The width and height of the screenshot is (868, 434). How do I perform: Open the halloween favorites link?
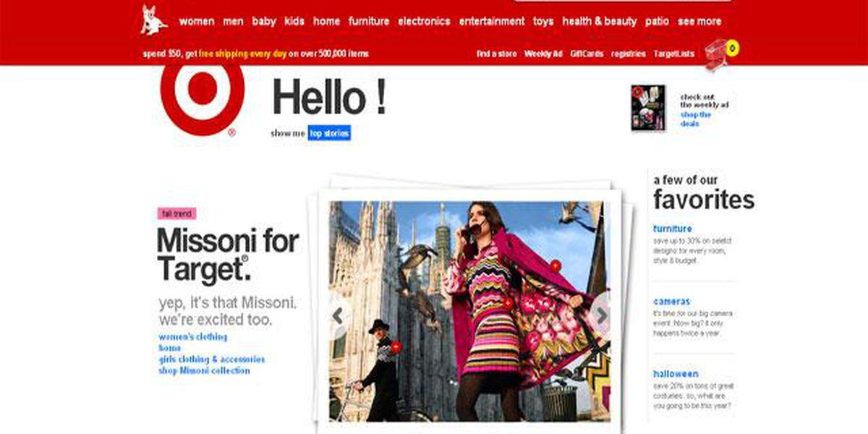click(676, 374)
